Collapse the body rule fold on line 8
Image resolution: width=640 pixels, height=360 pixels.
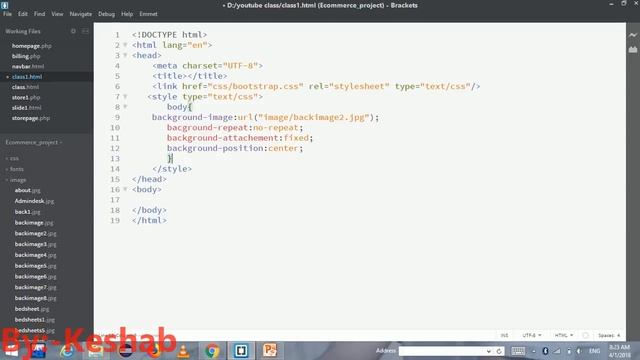[125, 107]
